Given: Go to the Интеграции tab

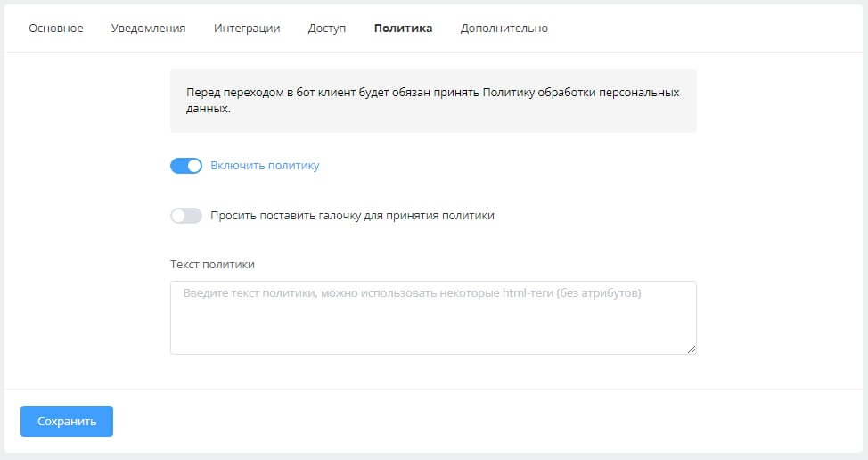Looking at the screenshot, I should 247,28.
